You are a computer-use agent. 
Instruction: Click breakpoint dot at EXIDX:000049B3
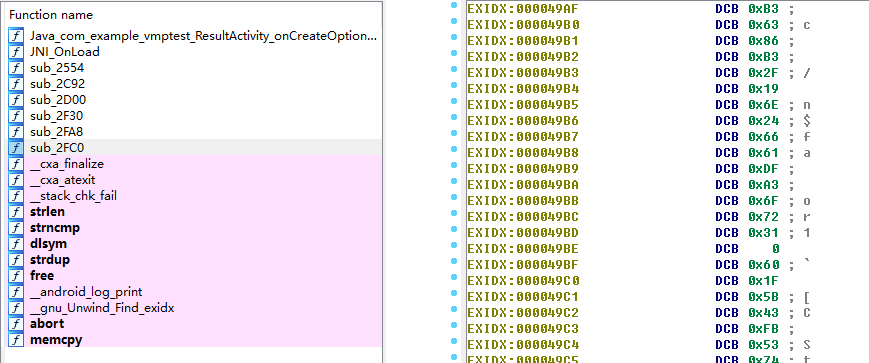click(x=454, y=69)
